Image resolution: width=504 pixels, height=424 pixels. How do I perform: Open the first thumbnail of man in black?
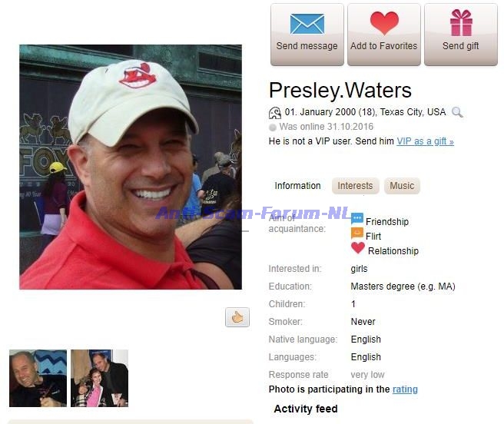[x=38, y=379]
